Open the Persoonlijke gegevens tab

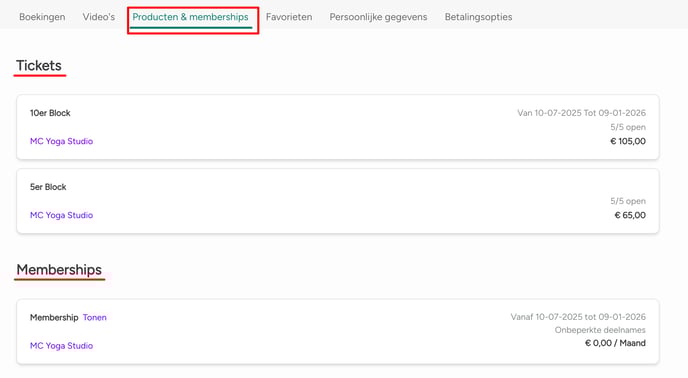378,17
